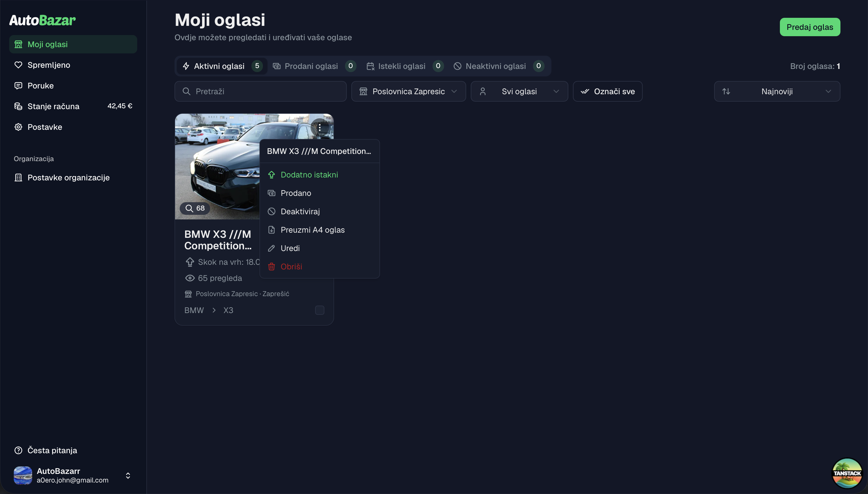The width and height of the screenshot is (868, 494).
Task: Open Poruke via the message icon
Action: point(18,86)
